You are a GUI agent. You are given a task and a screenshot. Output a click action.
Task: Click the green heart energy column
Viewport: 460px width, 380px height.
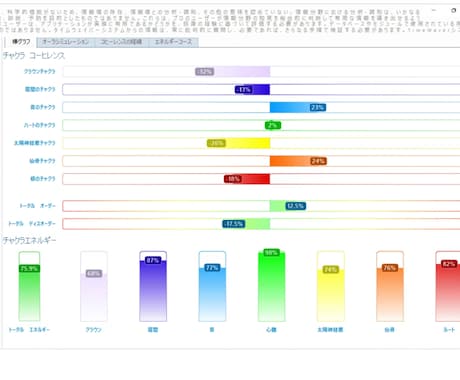(x=271, y=285)
